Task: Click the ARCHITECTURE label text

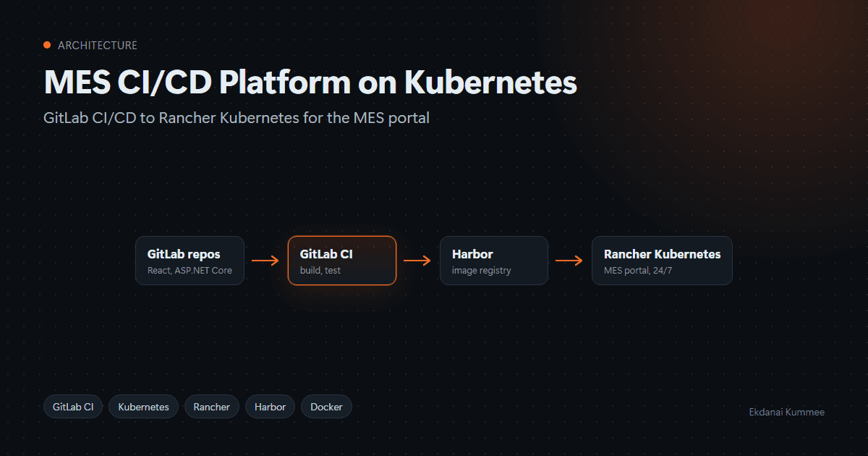Action: (98, 45)
